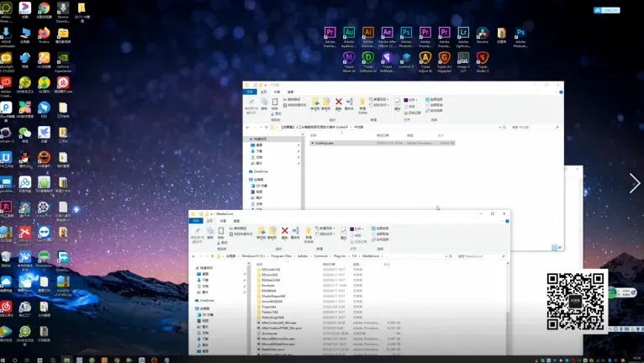644x363 pixels.
Task: Click help icon in MediaCore window
Action: tap(507, 221)
